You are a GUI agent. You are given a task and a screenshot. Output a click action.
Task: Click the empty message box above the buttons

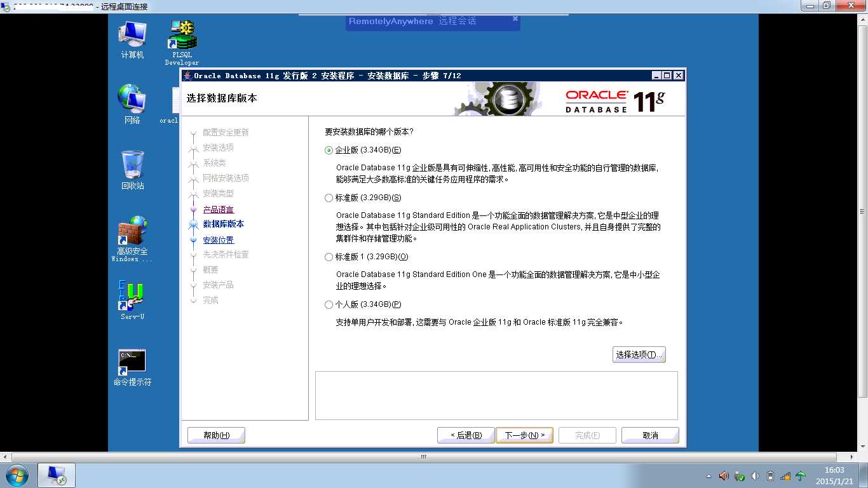(x=496, y=395)
